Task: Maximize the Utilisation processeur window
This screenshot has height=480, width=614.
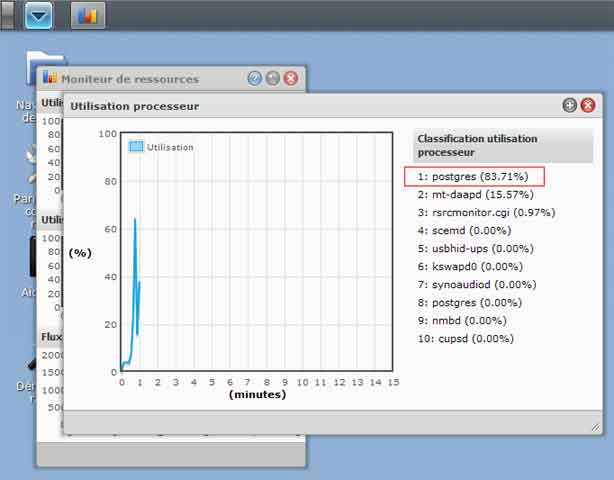Action: point(570,105)
